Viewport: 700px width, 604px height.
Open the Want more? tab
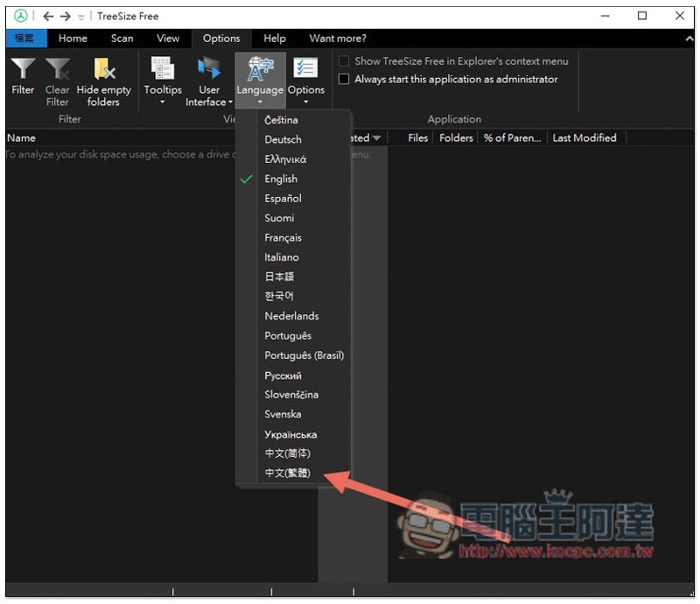click(338, 39)
